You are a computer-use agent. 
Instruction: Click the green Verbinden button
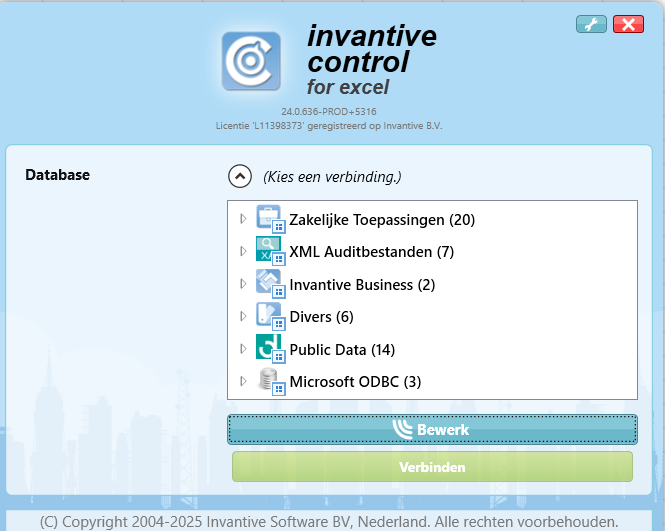pos(432,467)
